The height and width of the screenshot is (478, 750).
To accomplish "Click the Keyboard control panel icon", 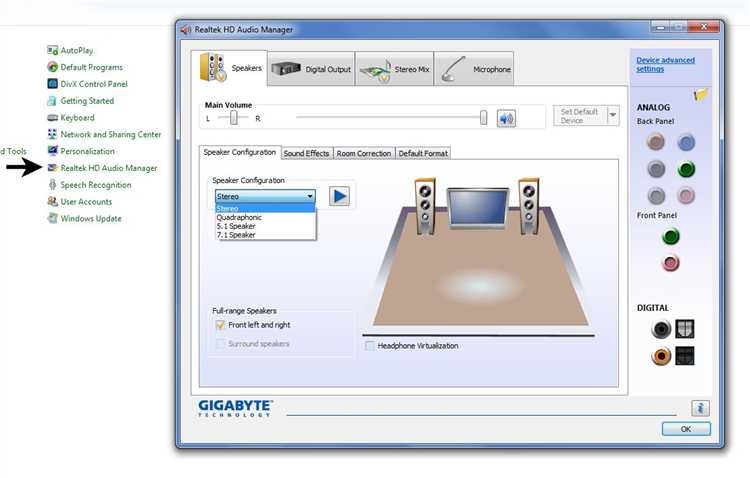I will point(52,118).
